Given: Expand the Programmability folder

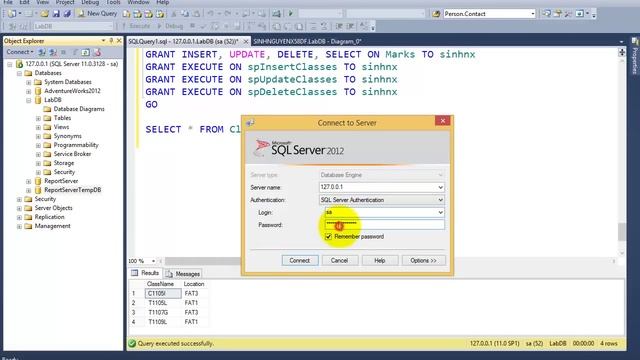Looking at the screenshot, I should click(x=38, y=145).
